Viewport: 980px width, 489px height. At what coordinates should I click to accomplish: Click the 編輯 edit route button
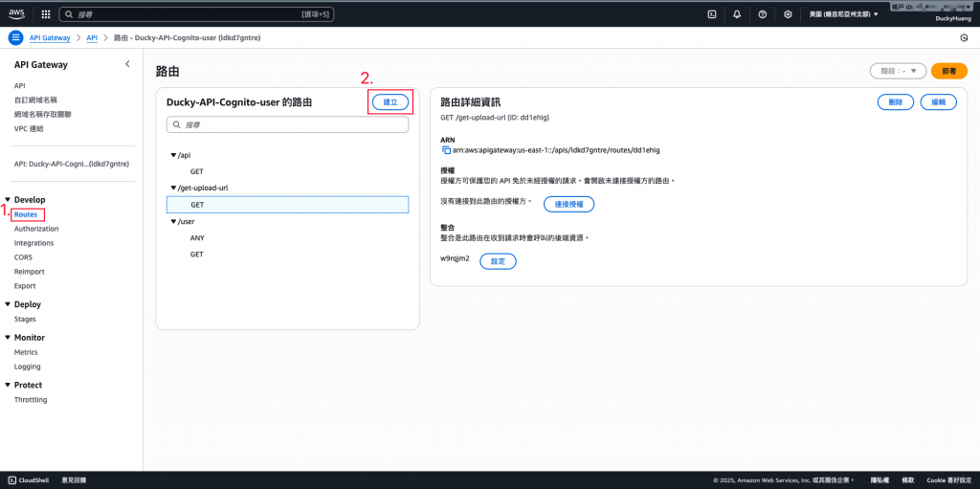(939, 102)
